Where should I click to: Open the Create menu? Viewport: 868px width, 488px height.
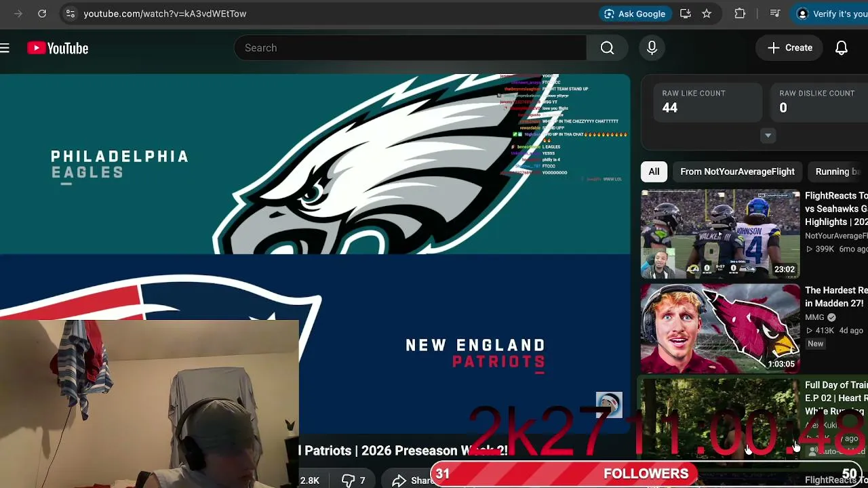point(790,47)
